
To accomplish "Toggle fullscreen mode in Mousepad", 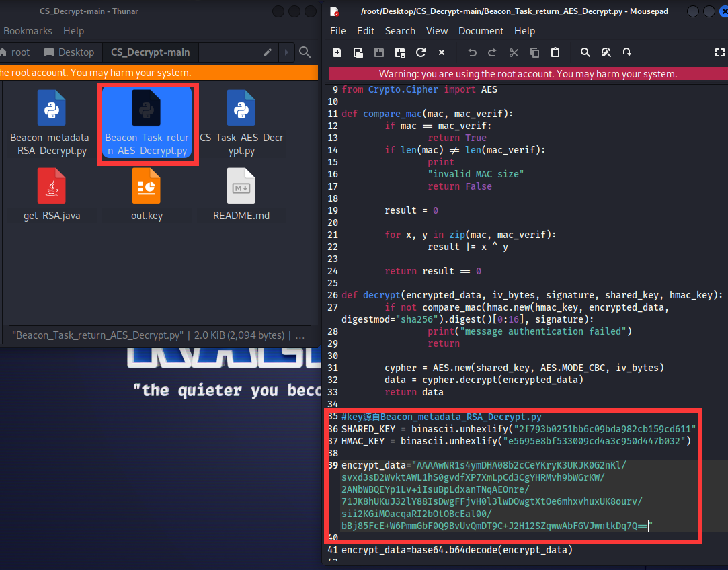I will pyautogui.click(x=719, y=52).
